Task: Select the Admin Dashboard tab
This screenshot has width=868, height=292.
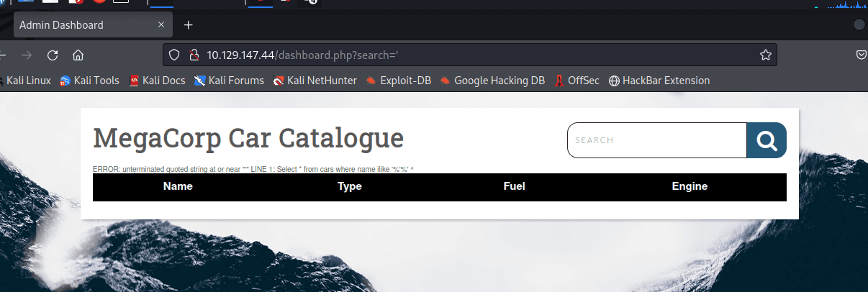Action: pos(79,25)
